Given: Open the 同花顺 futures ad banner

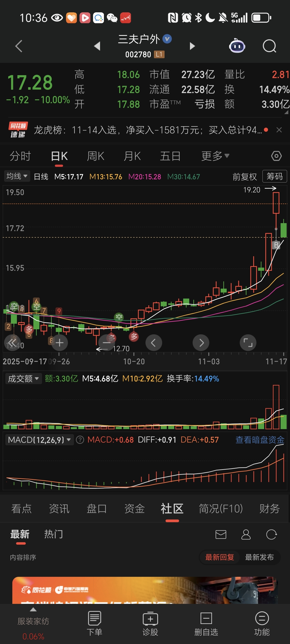Looking at the screenshot, I should 145,591.
